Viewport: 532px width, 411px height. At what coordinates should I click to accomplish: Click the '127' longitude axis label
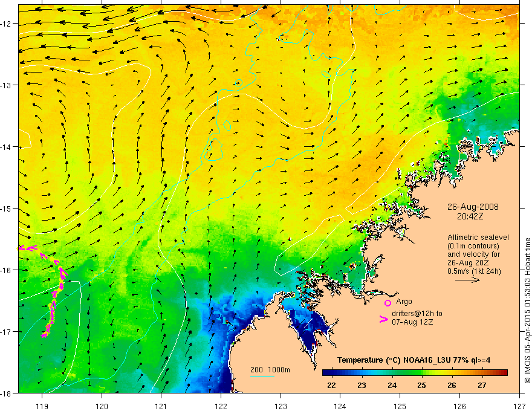pos(519,406)
